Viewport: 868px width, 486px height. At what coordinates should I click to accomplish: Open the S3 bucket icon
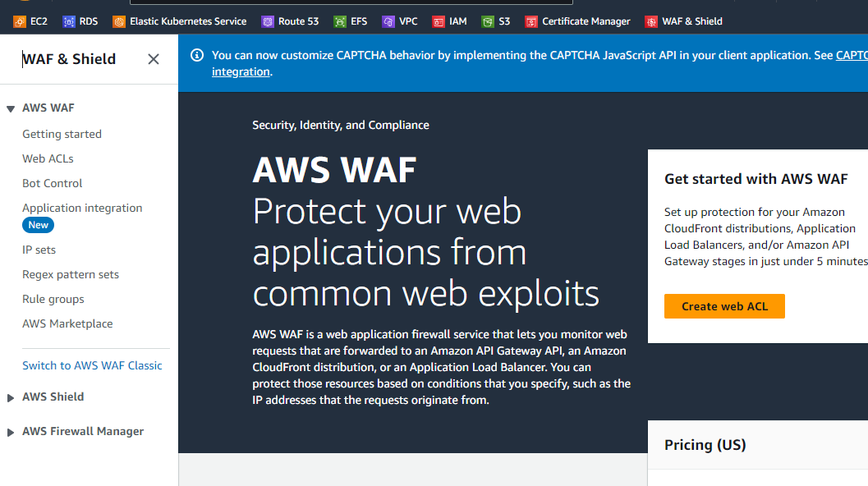(487, 21)
